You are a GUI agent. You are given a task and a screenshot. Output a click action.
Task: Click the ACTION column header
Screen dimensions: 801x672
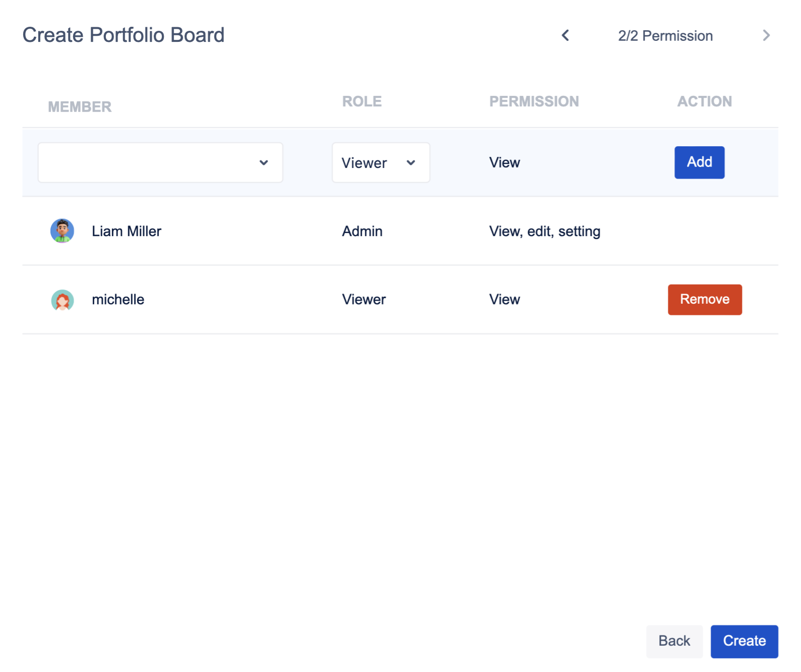point(704,101)
